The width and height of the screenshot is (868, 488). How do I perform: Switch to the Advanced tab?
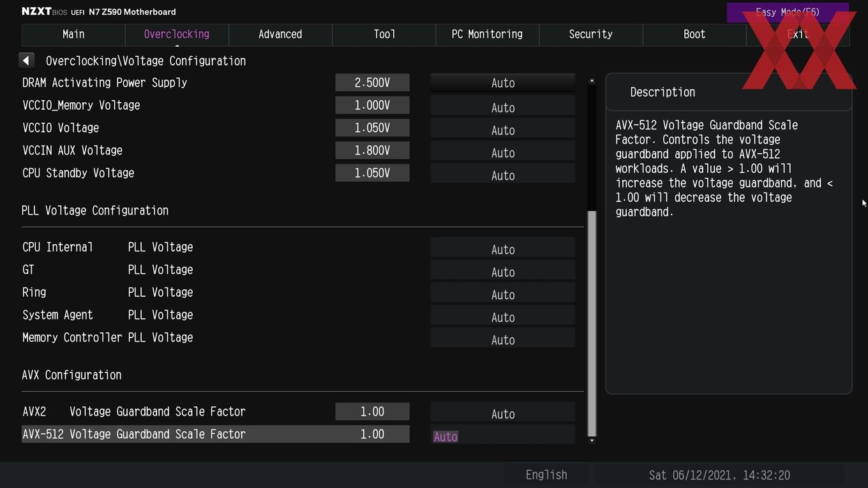click(280, 34)
